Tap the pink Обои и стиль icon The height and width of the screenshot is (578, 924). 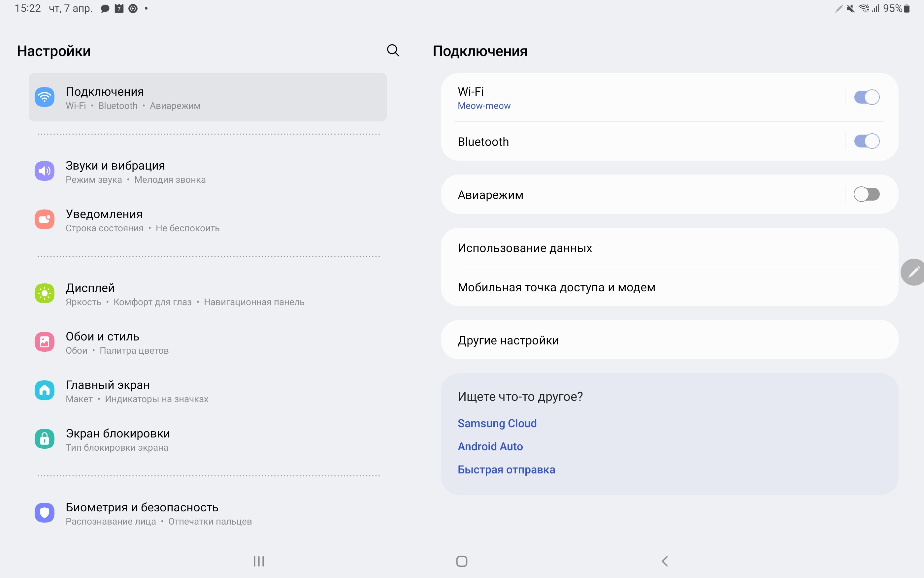pos(44,342)
